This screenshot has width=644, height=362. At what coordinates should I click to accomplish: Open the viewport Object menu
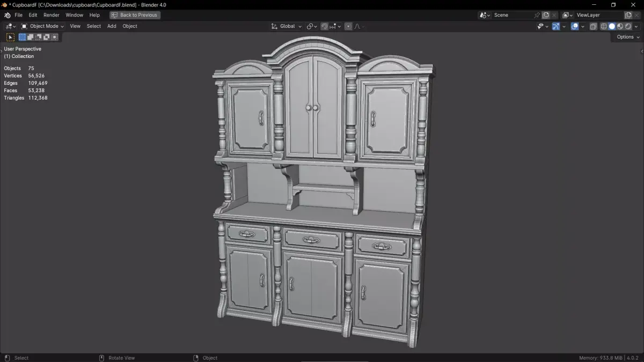tap(130, 26)
